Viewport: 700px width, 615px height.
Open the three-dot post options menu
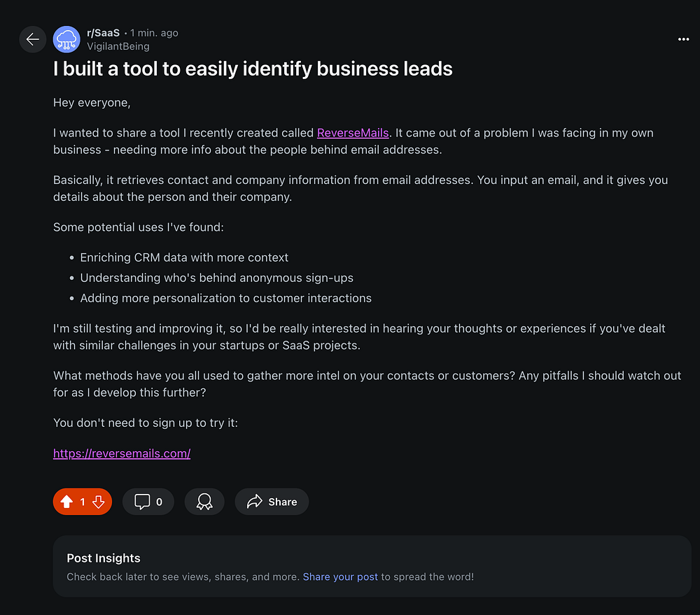[683, 39]
